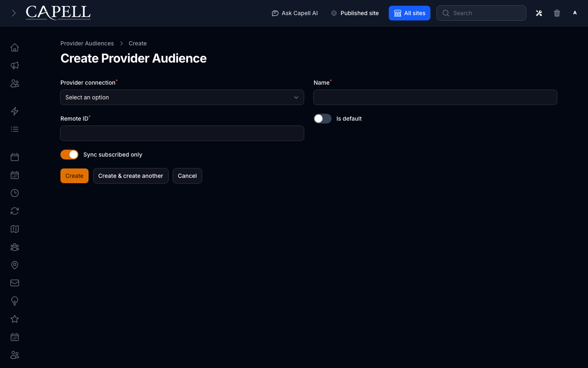Open the home icon in the sidebar
Viewport: 588px width, 368px height.
click(15, 47)
